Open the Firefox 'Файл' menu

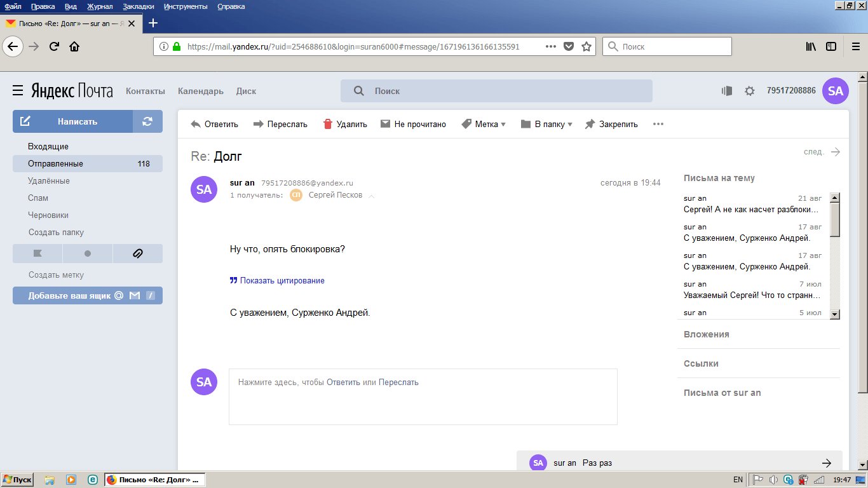click(x=13, y=6)
